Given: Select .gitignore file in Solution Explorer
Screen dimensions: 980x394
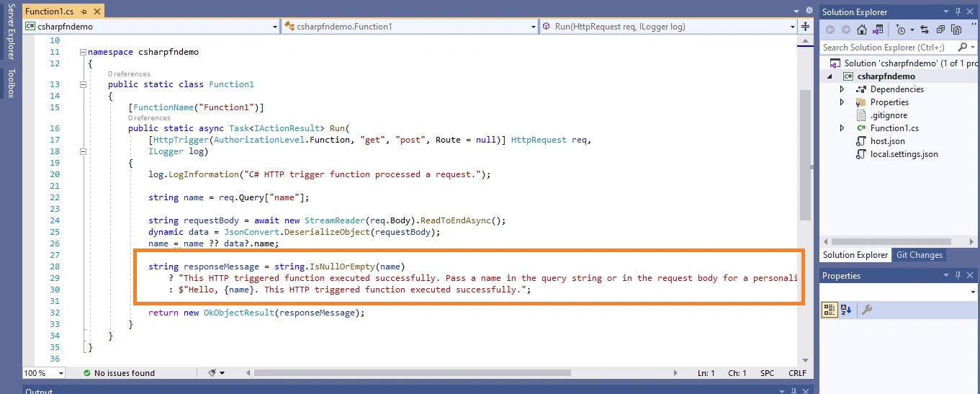Looking at the screenshot, I should tap(889, 115).
